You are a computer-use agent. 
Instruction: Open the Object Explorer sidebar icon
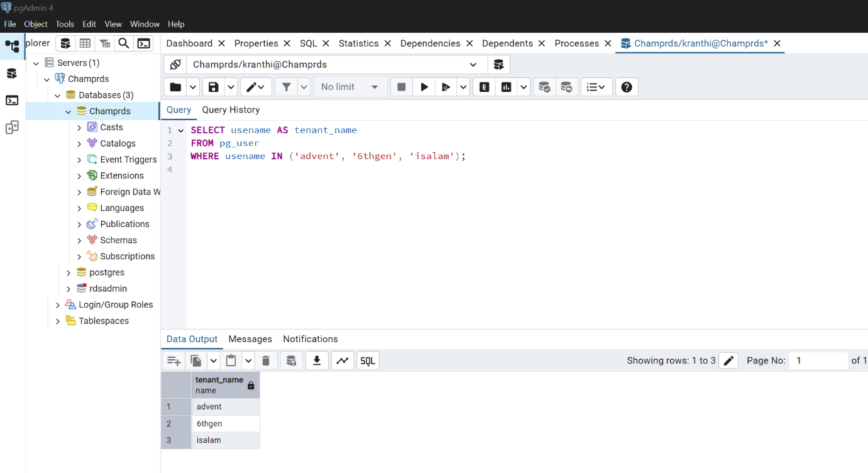pos(12,47)
